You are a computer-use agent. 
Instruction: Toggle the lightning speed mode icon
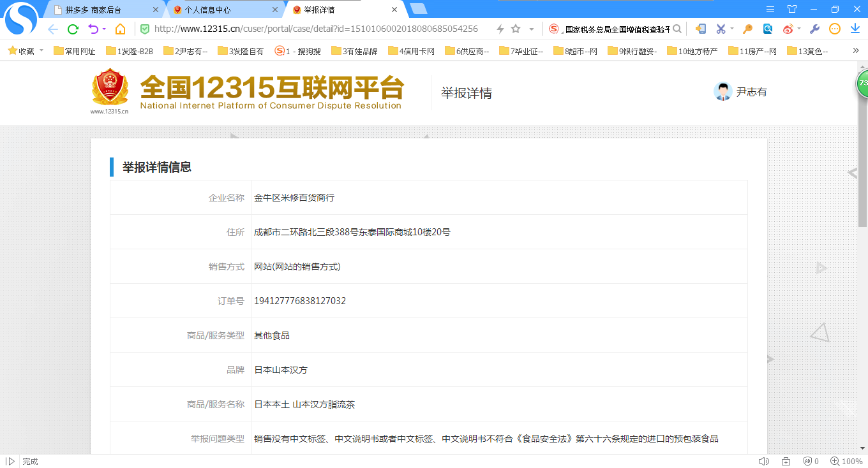(500, 29)
